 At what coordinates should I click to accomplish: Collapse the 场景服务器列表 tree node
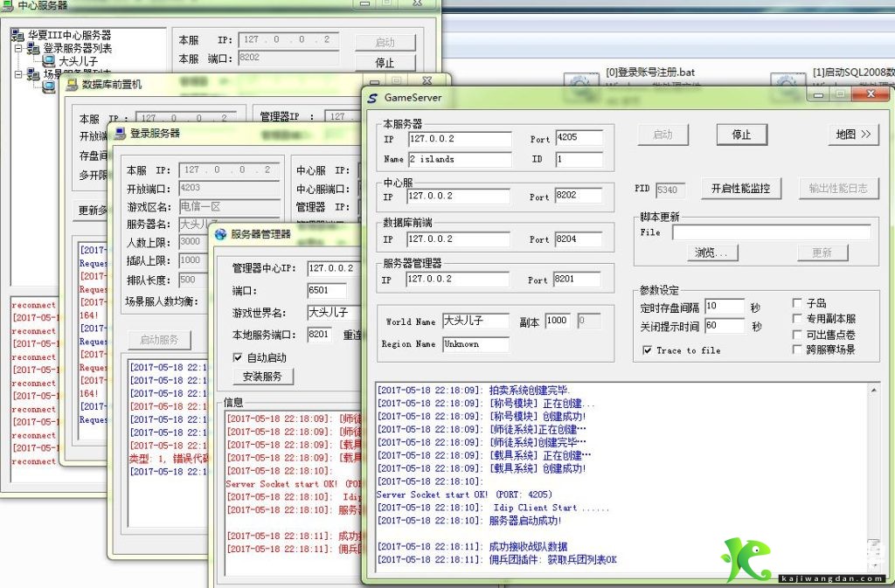[x=18, y=74]
